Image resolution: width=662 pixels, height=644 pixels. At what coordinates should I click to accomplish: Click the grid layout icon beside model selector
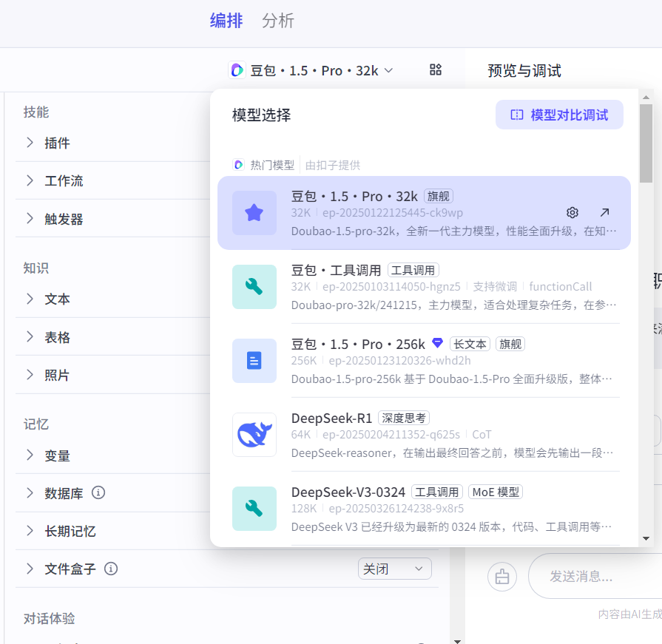(x=435, y=70)
